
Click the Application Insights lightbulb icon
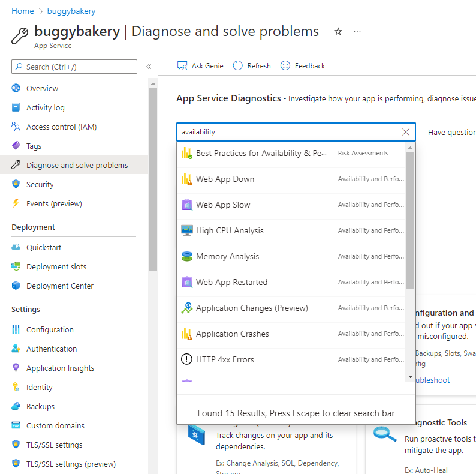coord(16,367)
